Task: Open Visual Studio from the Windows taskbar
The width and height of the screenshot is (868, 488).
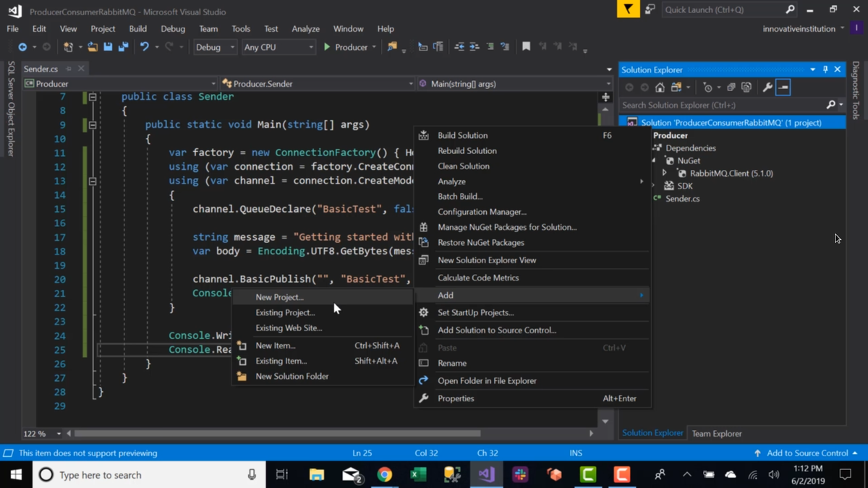Action: [486, 475]
